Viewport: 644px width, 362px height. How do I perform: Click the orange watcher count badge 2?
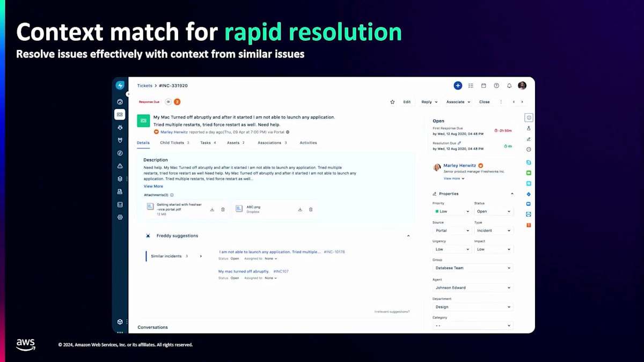177,102
